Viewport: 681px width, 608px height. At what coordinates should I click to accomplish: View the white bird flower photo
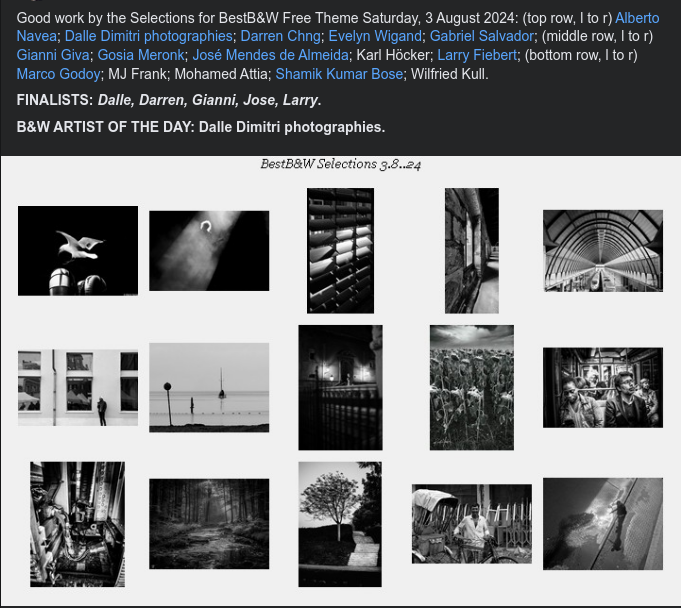pyautogui.click(x=78, y=251)
